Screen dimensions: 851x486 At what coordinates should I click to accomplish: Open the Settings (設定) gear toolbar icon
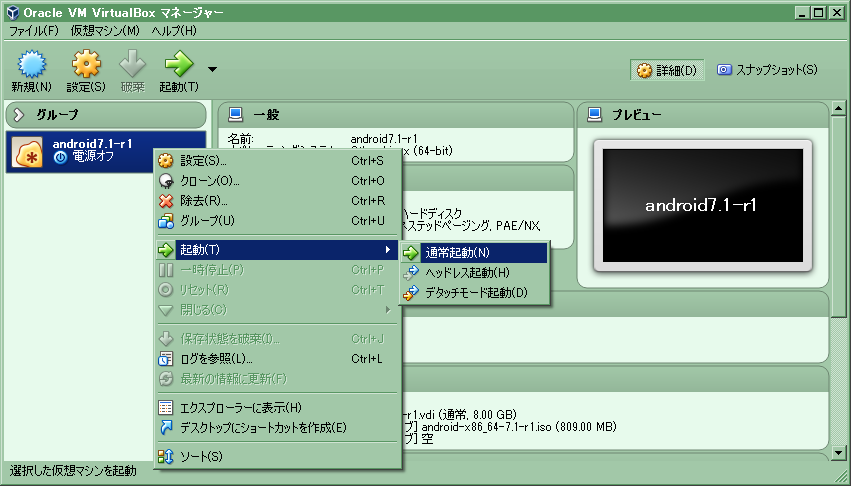(x=86, y=64)
